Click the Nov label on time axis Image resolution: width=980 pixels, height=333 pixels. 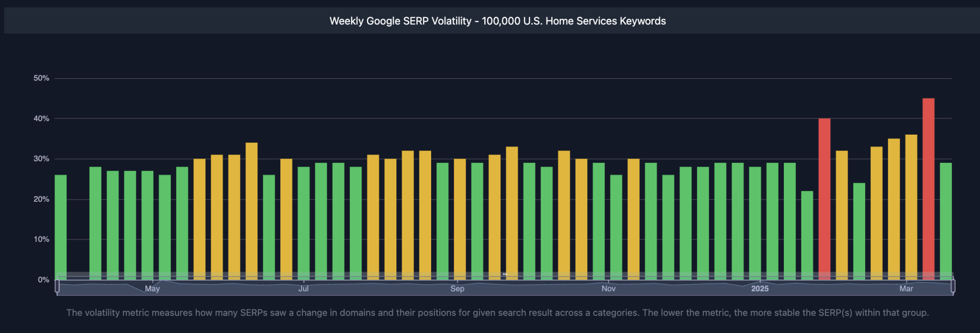pyautogui.click(x=608, y=289)
